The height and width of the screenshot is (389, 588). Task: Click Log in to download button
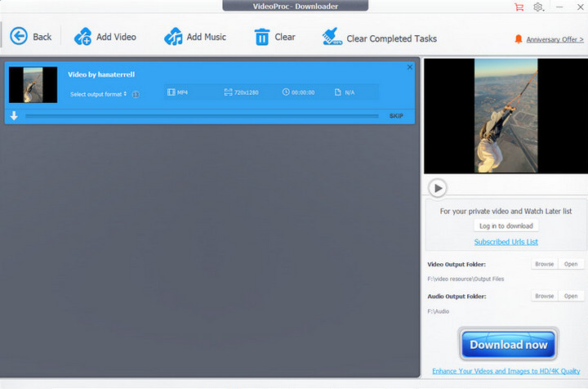point(506,226)
